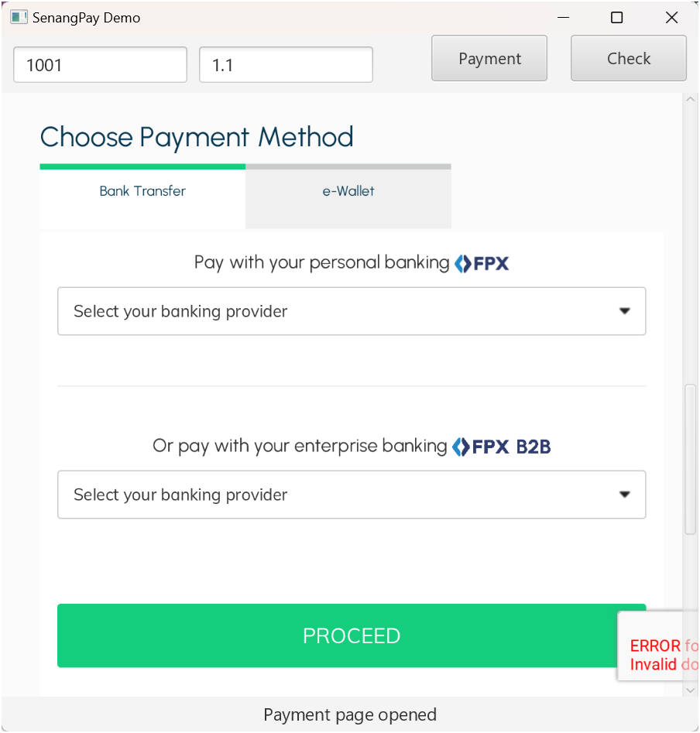Select the Bank Transfer tab
Viewport: 700px width, 733px height.
(142, 191)
